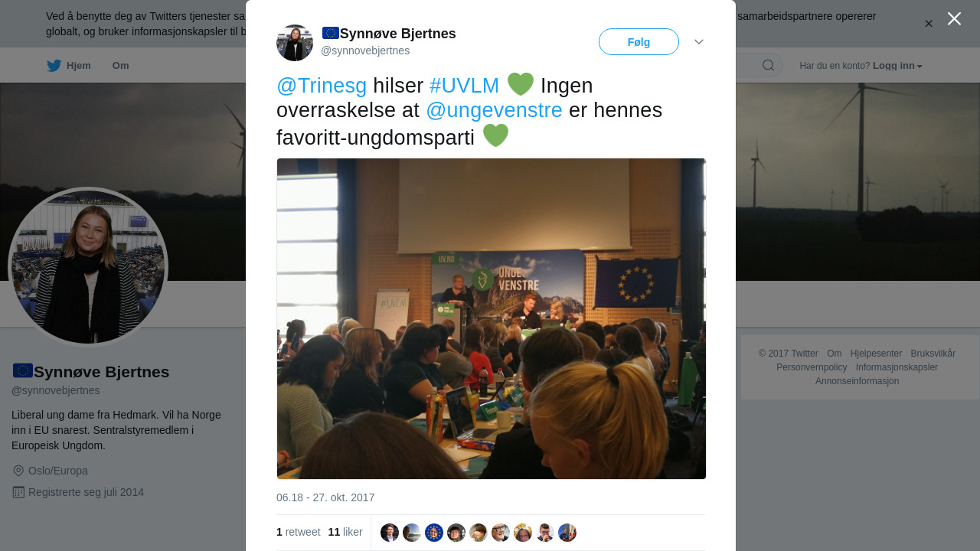This screenshot has width=980, height=551.
Task: Open Hjelpesenter footer link
Action: (876, 354)
